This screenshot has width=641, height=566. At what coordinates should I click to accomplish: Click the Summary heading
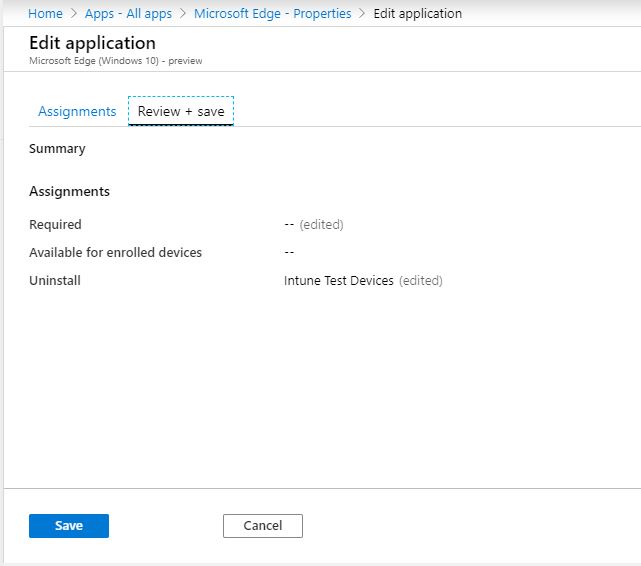57,149
